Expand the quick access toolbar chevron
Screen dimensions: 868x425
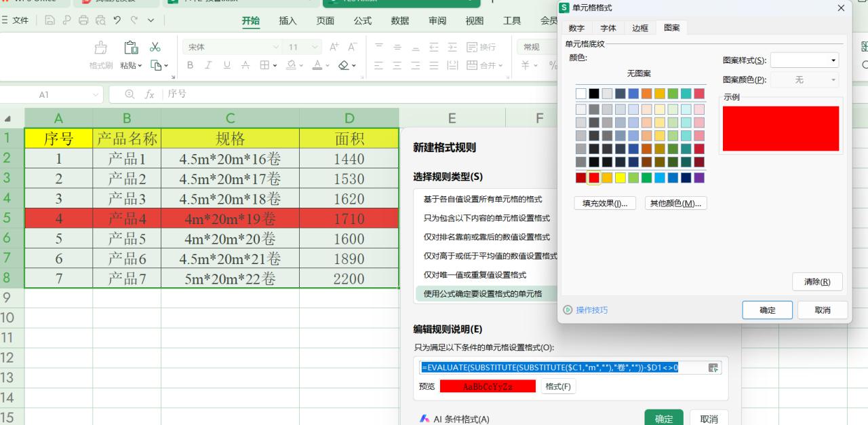click(151, 20)
